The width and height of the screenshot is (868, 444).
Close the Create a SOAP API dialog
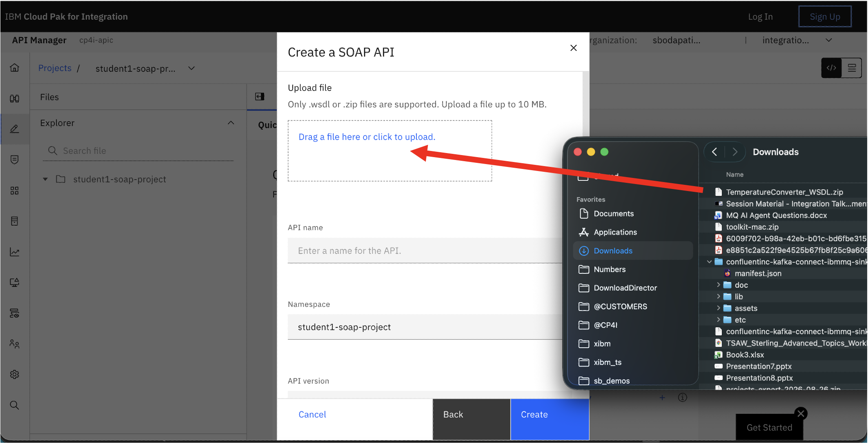[x=574, y=48]
